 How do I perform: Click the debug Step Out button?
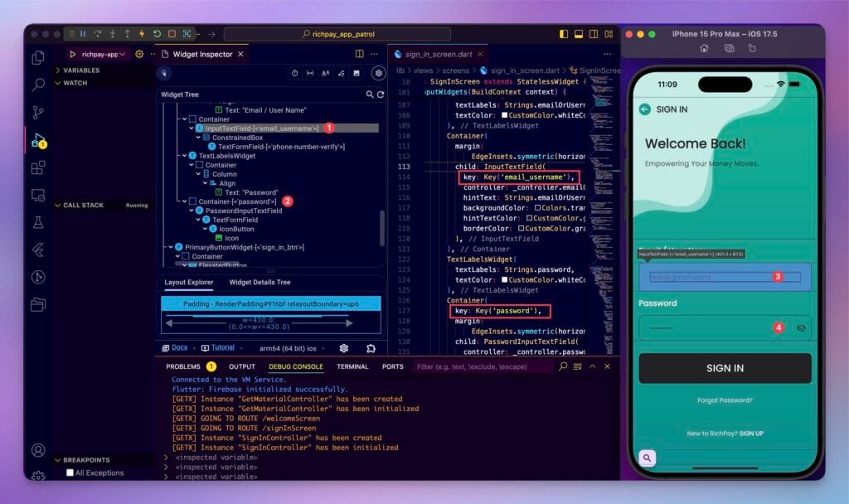pos(127,33)
